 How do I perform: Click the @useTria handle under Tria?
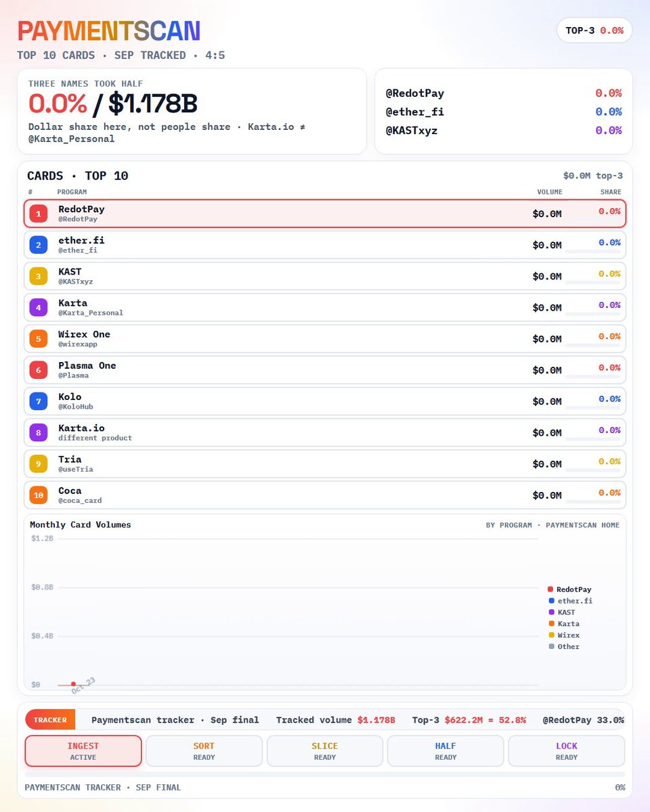coord(76,470)
